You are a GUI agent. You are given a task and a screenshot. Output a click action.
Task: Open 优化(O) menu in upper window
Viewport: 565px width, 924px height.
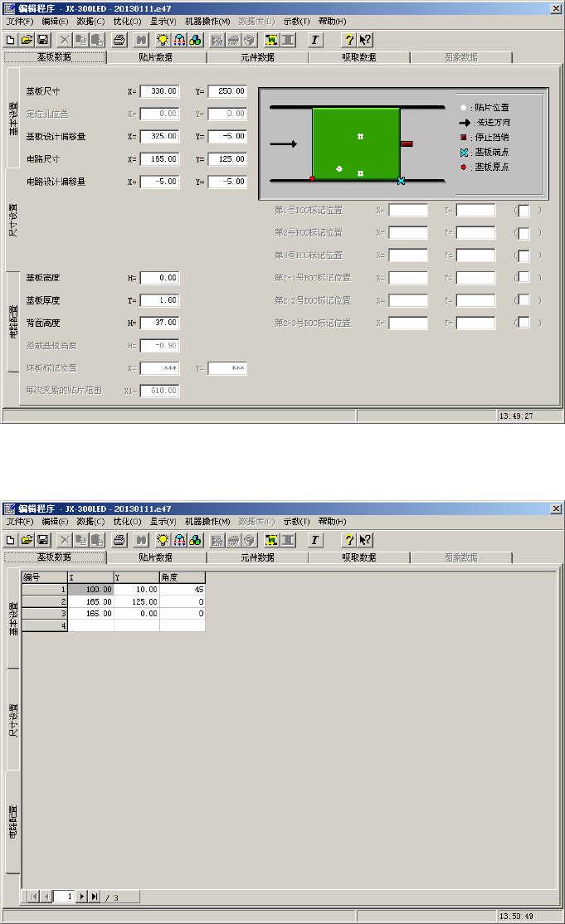tap(127, 22)
